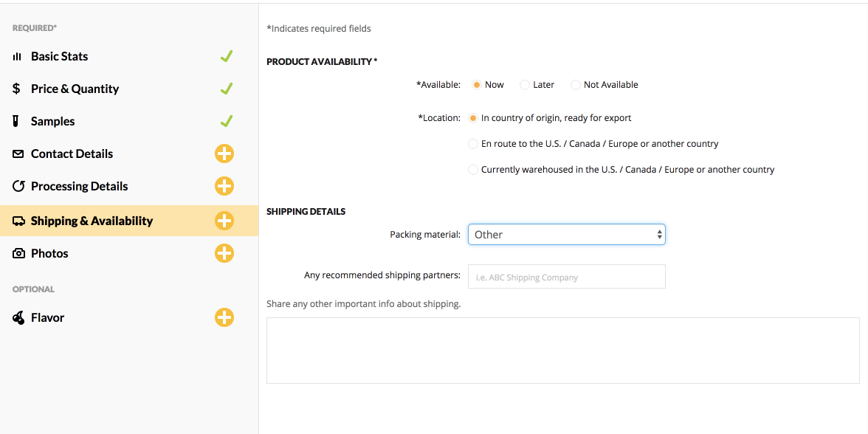This screenshot has width=868, height=434.
Task: Select En route to the U.S. location option
Action: click(473, 144)
